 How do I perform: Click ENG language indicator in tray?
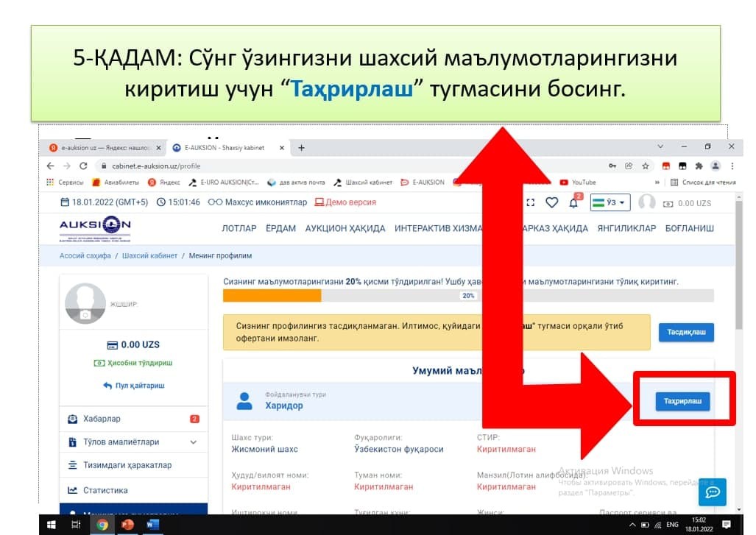click(672, 525)
